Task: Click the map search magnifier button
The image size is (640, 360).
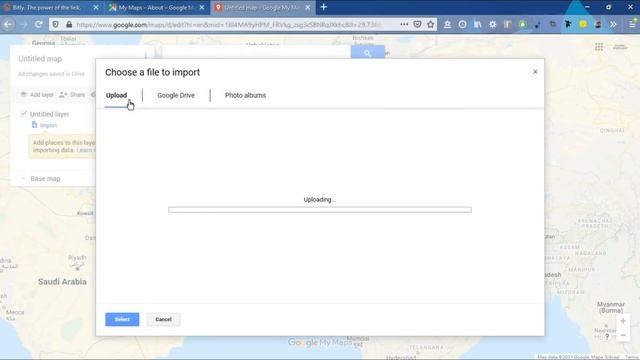Action: click(367, 53)
